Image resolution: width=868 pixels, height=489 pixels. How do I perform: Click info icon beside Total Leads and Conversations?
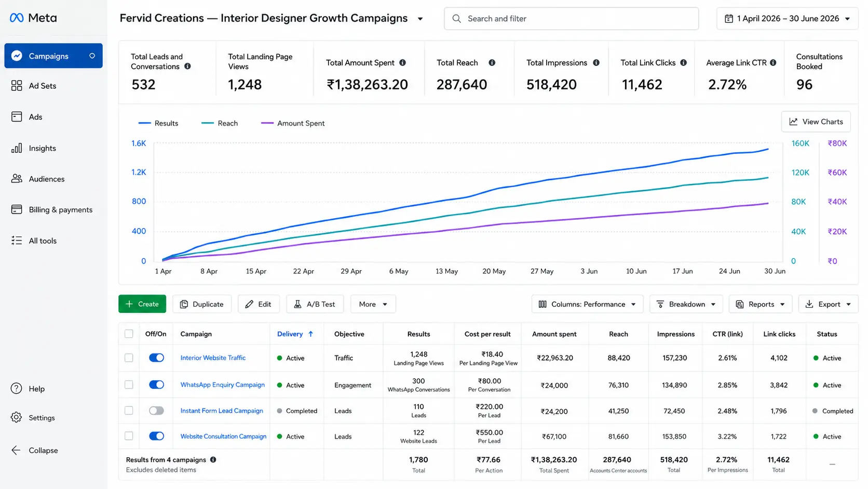[187, 67]
